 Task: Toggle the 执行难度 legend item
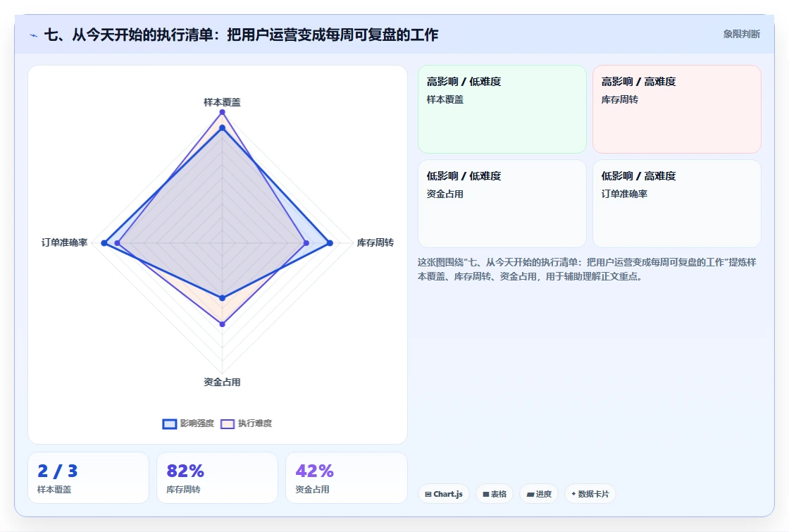[247, 423]
